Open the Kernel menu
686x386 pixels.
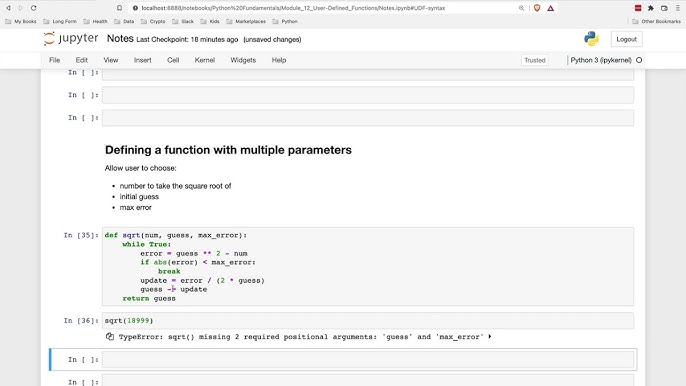coord(205,60)
